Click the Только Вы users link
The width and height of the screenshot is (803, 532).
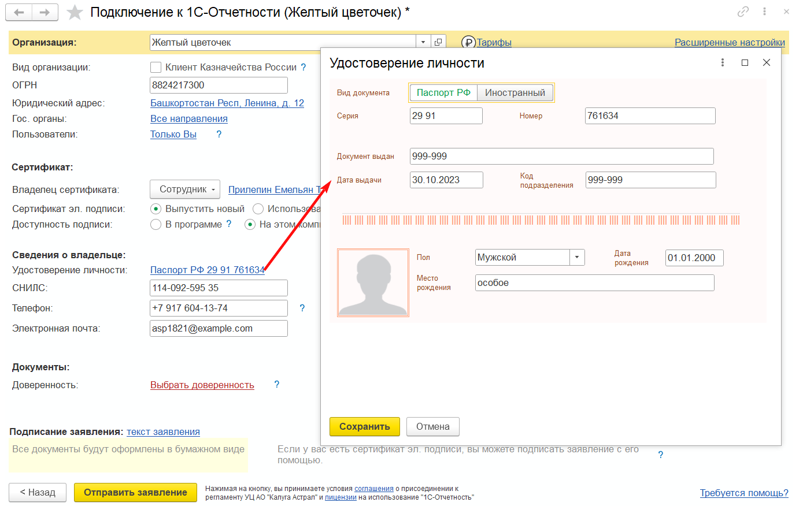[173, 134]
